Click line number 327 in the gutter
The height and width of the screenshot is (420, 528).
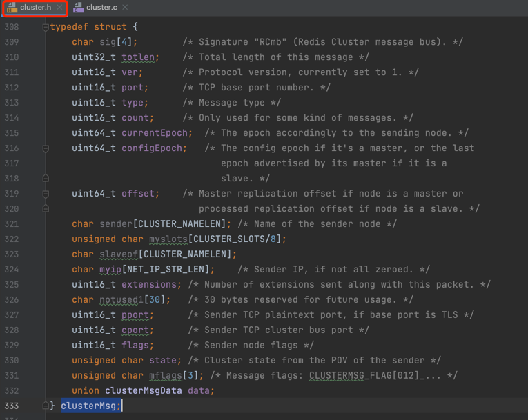pos(13,315)
